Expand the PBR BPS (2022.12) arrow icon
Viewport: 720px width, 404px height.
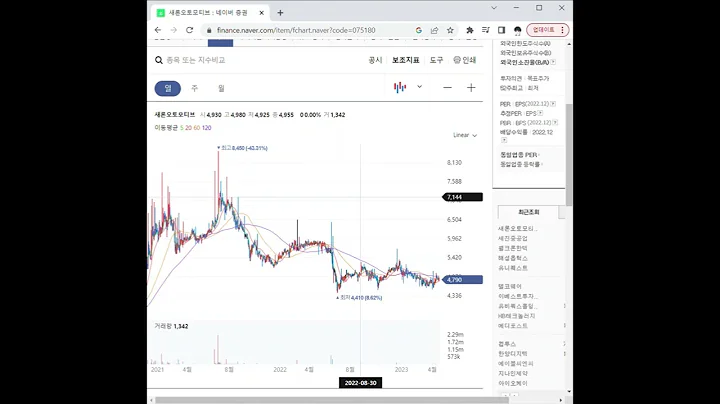tap(555, 123)
